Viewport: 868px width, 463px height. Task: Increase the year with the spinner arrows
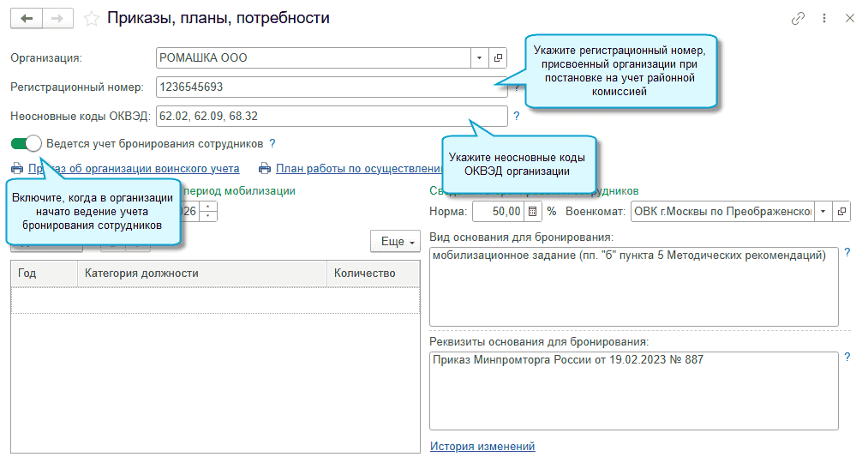[207, 207]
